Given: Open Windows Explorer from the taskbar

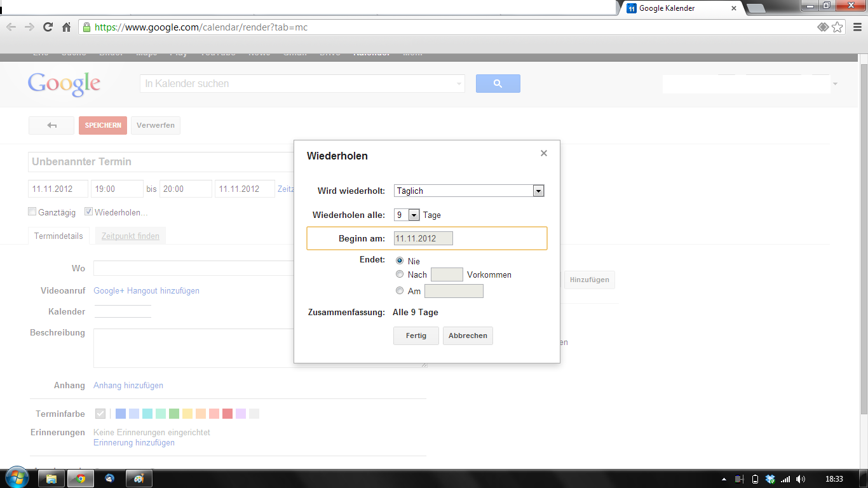Looking at the screenshot, I should coord(51,478).
